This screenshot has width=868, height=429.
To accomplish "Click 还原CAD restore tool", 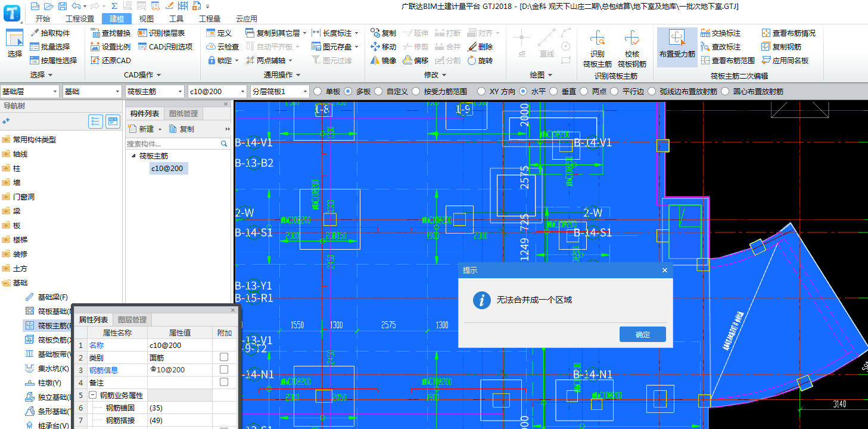I will tap(110, 60).
